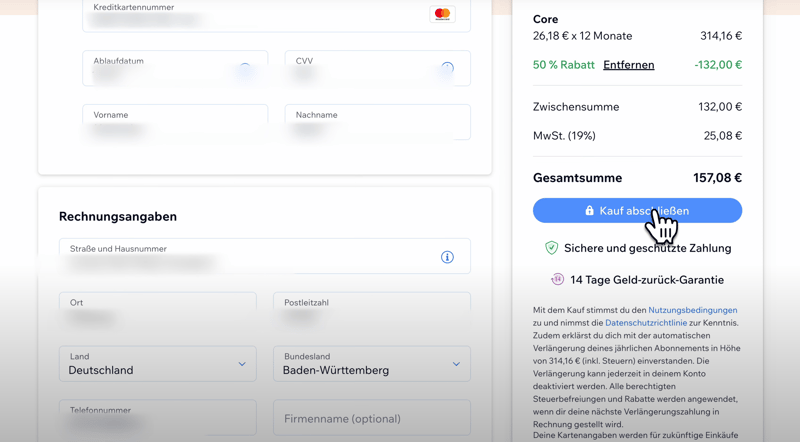Screen dimensions: 800x442
Task: Click the green shield secure payment icon
Action: pyautogui.click(x=551, y=248)
